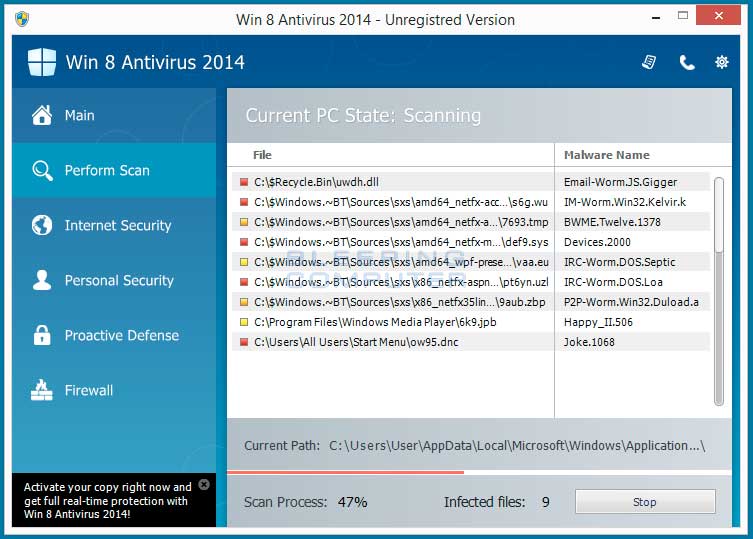Click yellow marker beside 7693.tmp row
This screenshot has height=539, width=753.
click(x=244, y=222)
